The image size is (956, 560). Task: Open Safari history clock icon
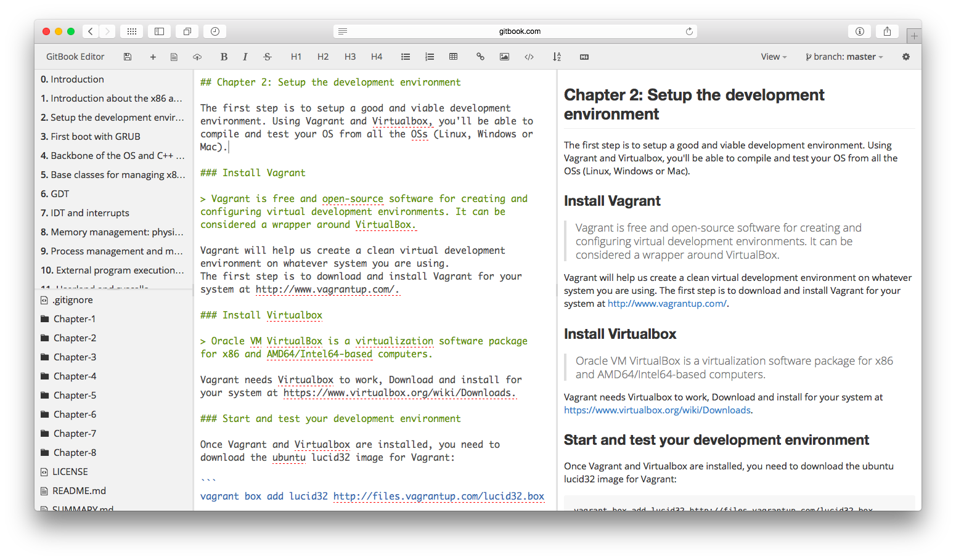click(215, 31)
